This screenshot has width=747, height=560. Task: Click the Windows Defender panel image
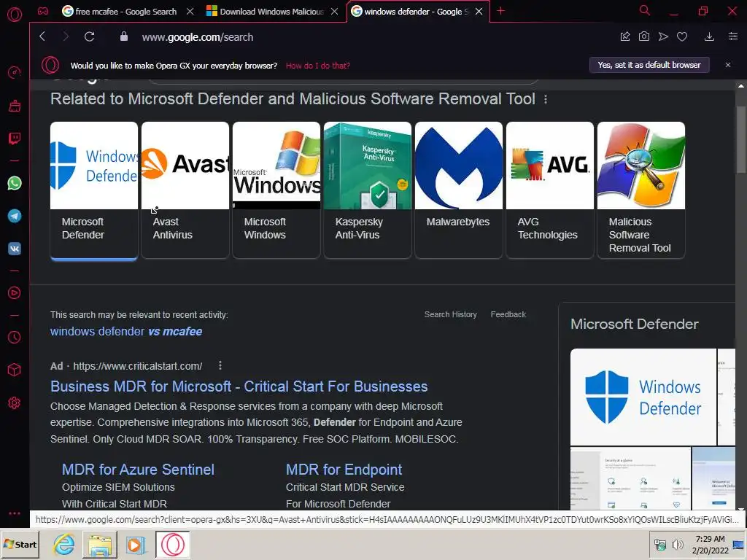click(643, 397)
